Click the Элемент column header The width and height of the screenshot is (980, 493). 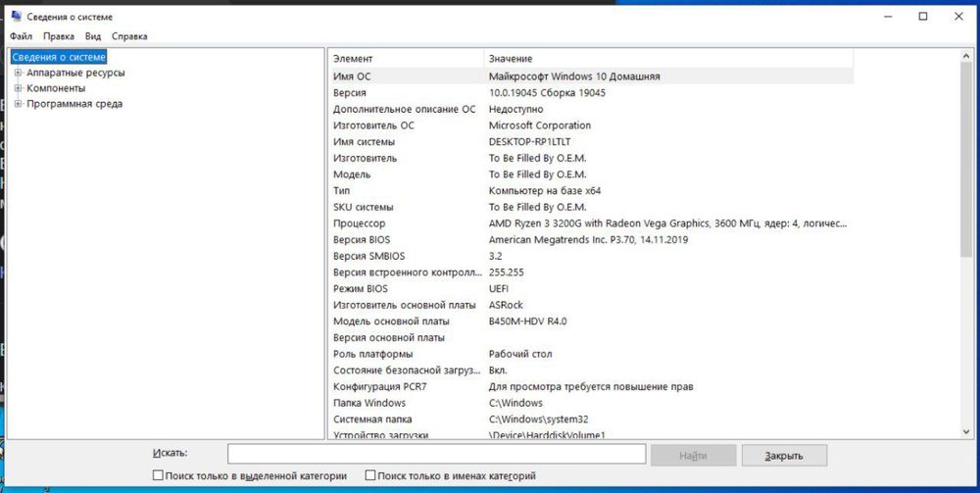406,58
